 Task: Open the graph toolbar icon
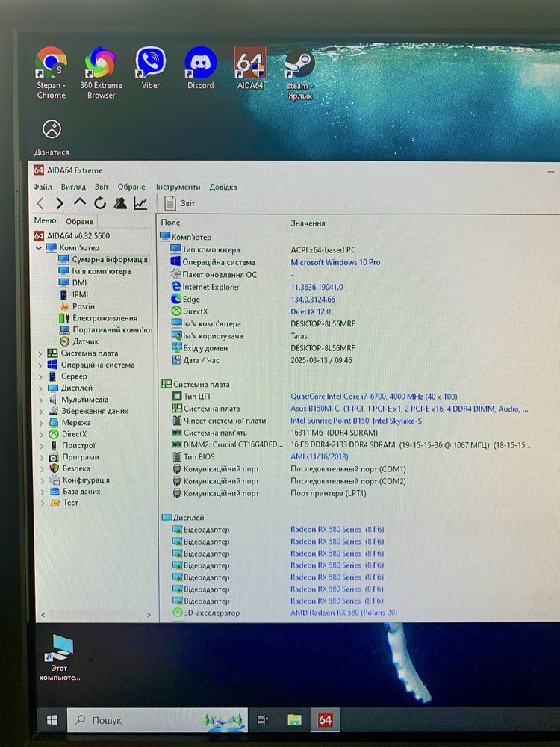pyautogui.click(x=140, y=203)
